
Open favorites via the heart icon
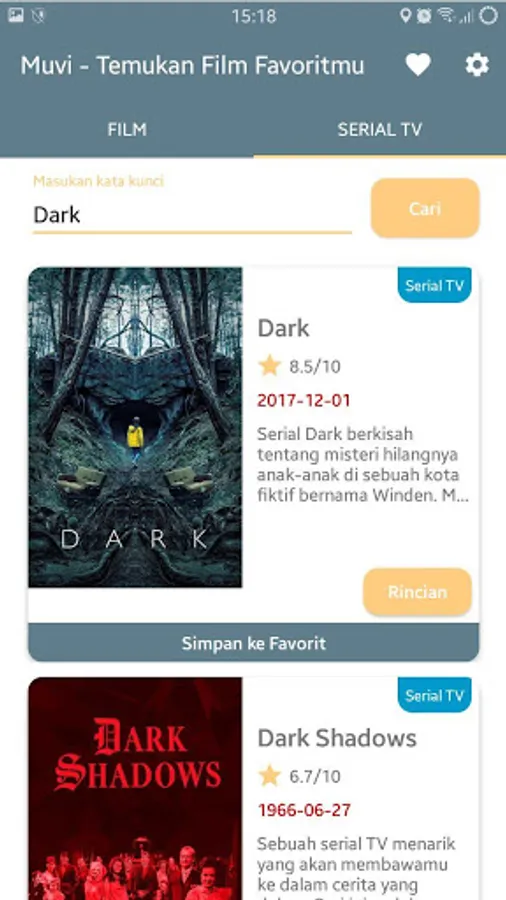418,65
